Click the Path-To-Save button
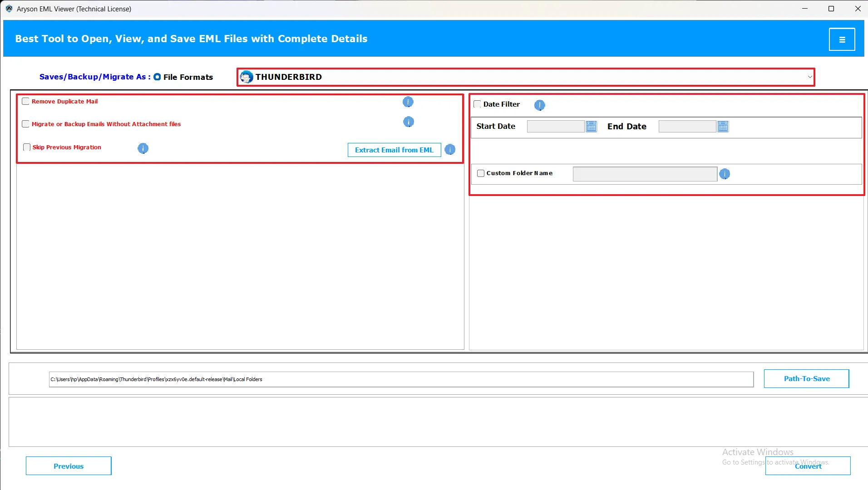Viewport: 868px width, 490px height. point(806,379)
